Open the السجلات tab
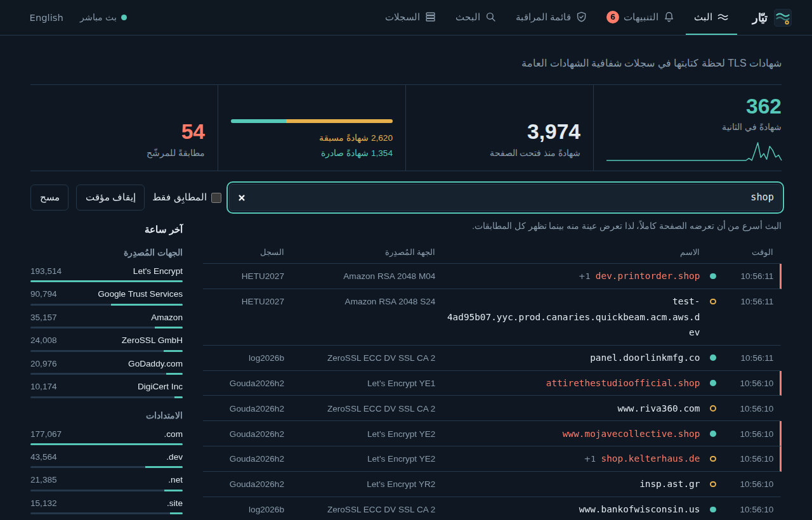 pyautogui.click(x=410, y=17)
